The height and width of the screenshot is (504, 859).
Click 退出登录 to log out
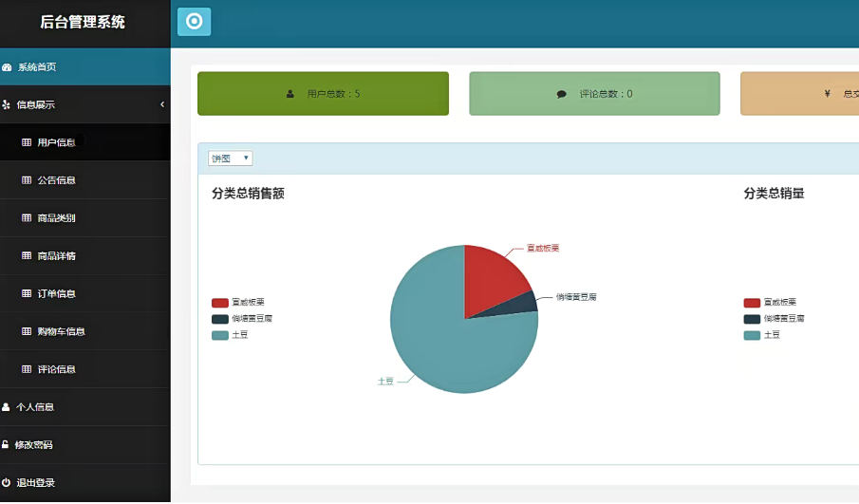84,482
